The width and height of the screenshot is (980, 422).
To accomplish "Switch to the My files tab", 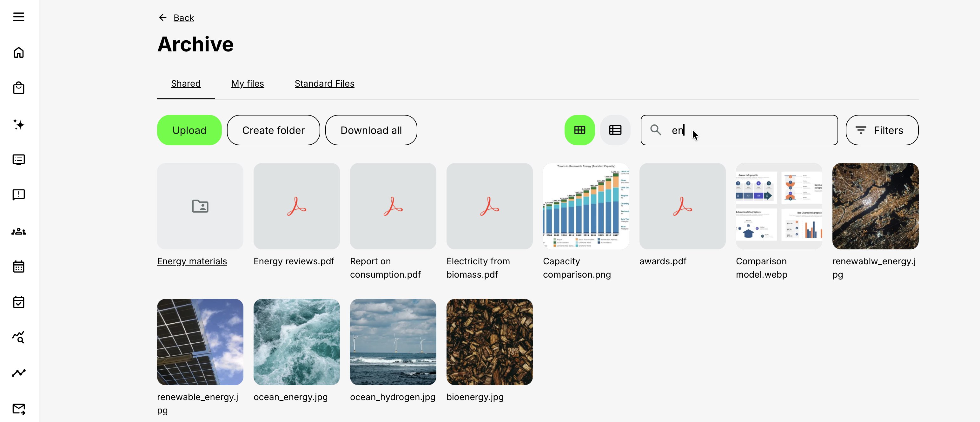I will pyautogui.click(x=248, y=83).
